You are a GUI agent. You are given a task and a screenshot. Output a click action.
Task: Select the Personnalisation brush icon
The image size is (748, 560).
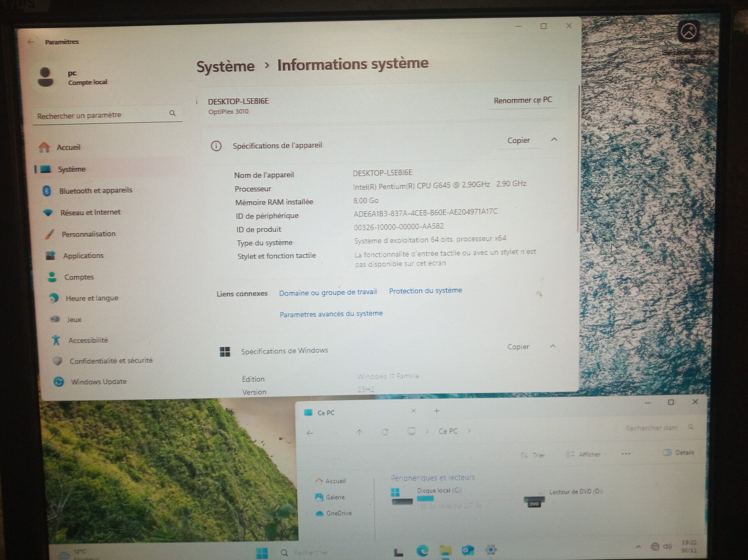49,234
